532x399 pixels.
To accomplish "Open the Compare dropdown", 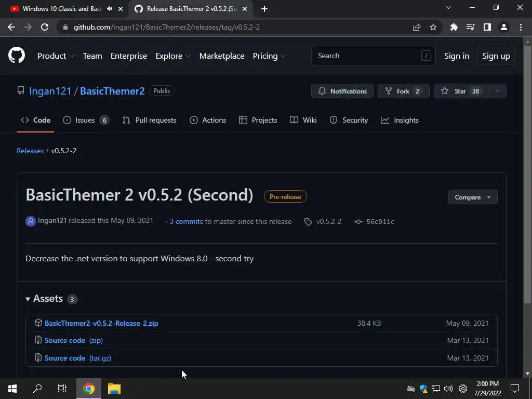I will pyautogui.click(x=473, y=197).
